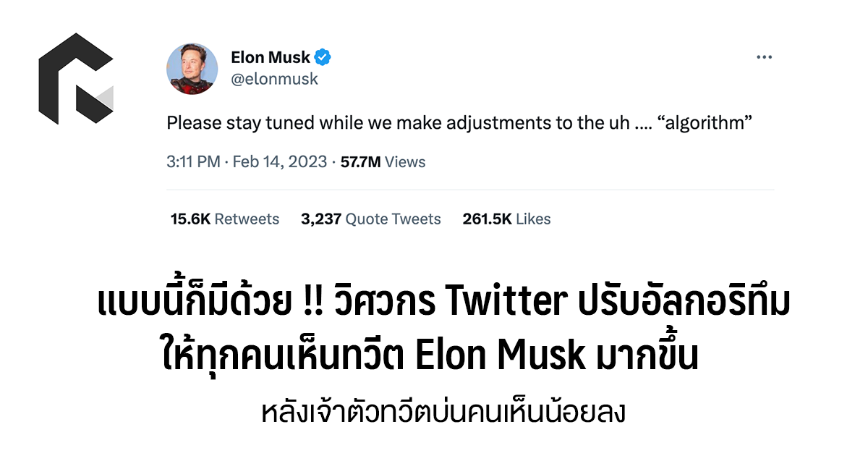The width and height of the screenshot is (868, 456).
Task: View the 57.7M Views count
Action: (x=383, y=162)
